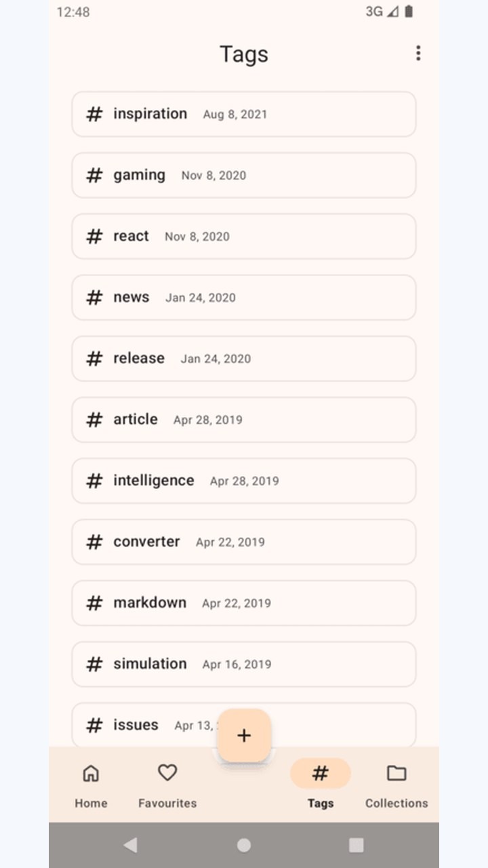
Task: Open the react tag
Action: point(244,236)
